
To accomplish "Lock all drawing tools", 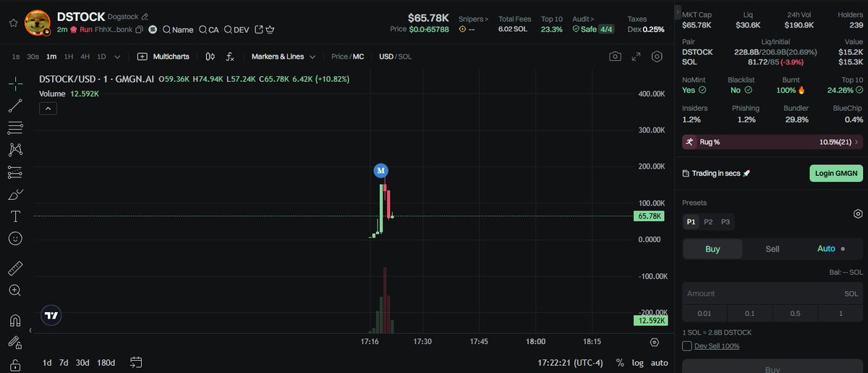I will [x=15, y=365].
